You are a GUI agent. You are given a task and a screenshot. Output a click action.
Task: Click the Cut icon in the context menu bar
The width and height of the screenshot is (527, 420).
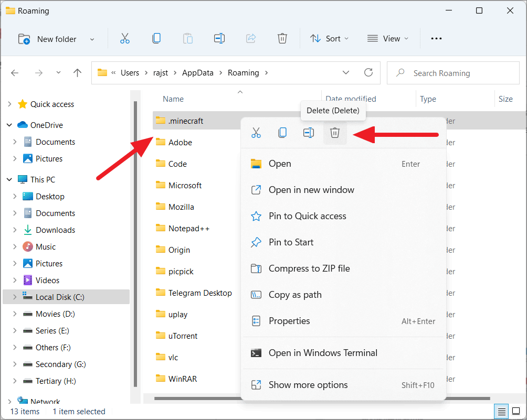[x=256, y=133]
